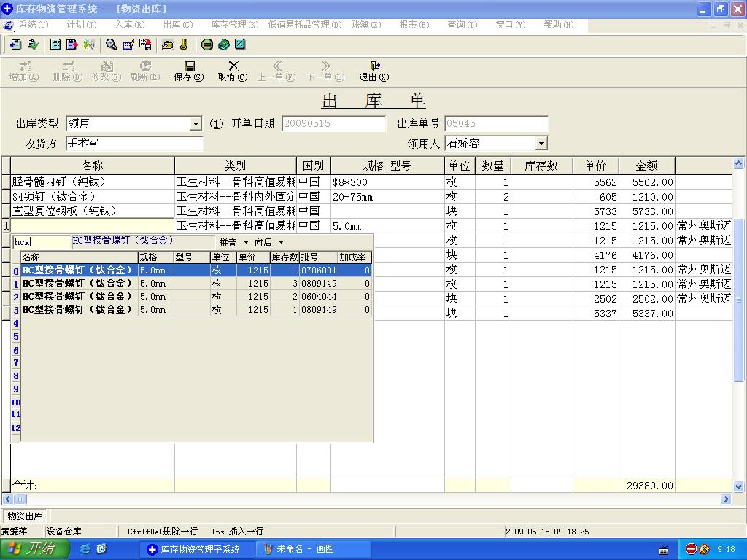Open the 向后 search direction dropdown

[x=281, y=242]
